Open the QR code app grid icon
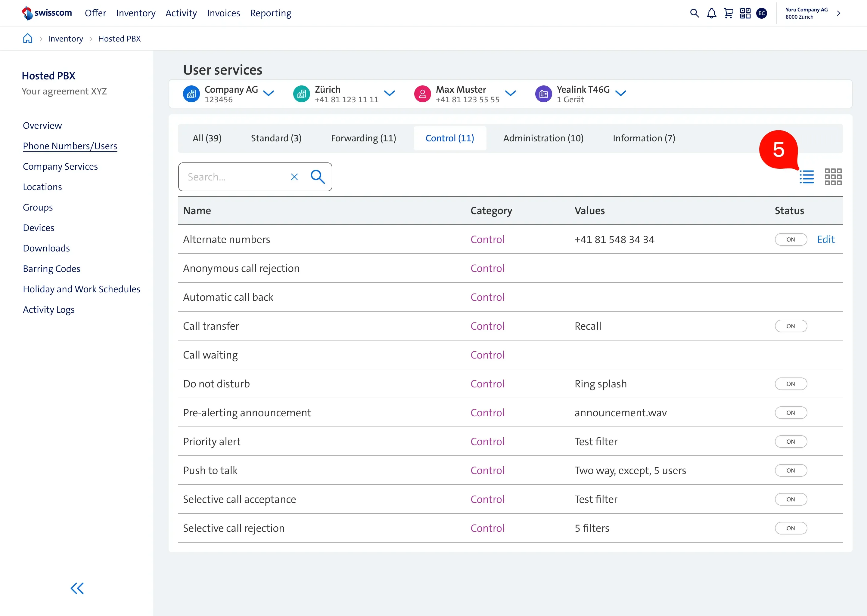Viewport: 867px width, 616px height. (745, 13)
